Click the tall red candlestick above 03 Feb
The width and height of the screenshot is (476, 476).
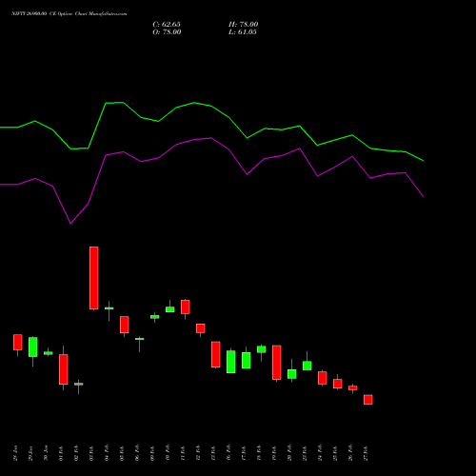pos(94,278)
